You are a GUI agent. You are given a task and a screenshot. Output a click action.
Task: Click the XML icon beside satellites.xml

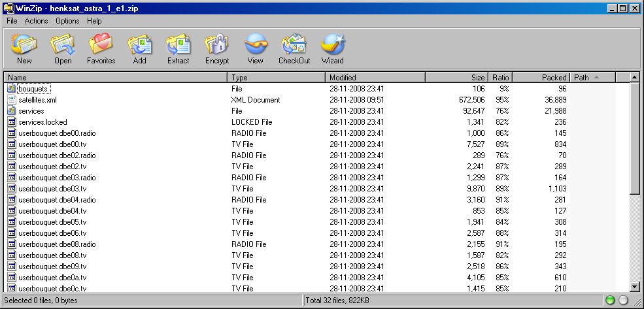[12, 100]
